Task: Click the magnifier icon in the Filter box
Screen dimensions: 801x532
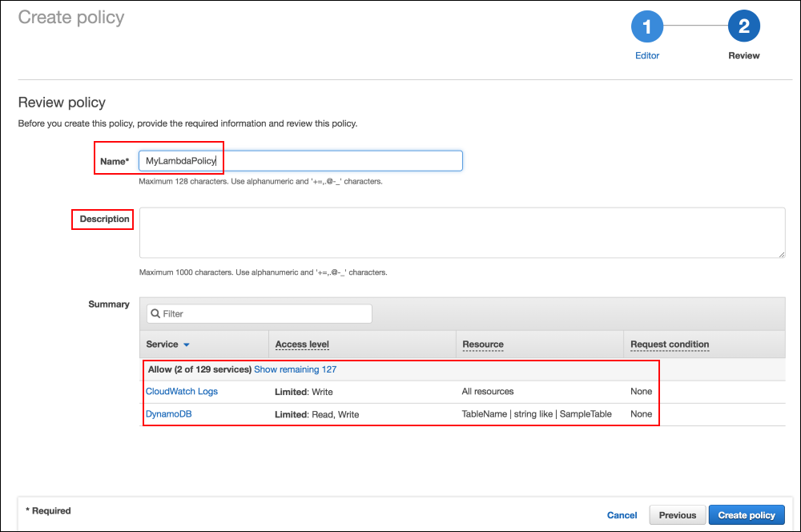Action: (156, 313)
